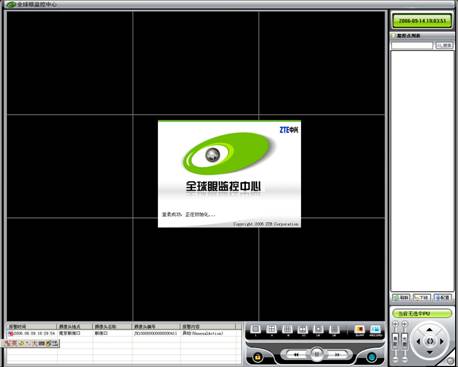Click the camera list search input field
The height and width of the screenshot is (367, 458).
(x=412, y=45)
